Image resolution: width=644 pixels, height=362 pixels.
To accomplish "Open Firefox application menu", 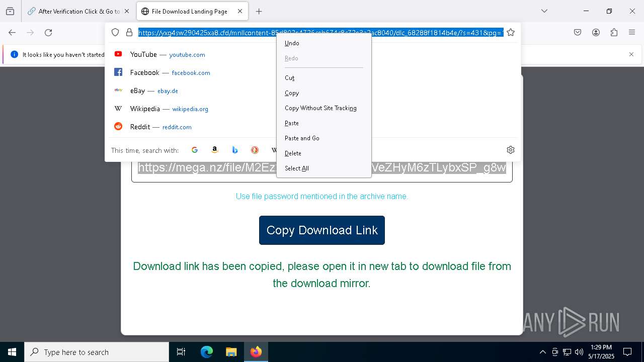I will pos(632,33).
